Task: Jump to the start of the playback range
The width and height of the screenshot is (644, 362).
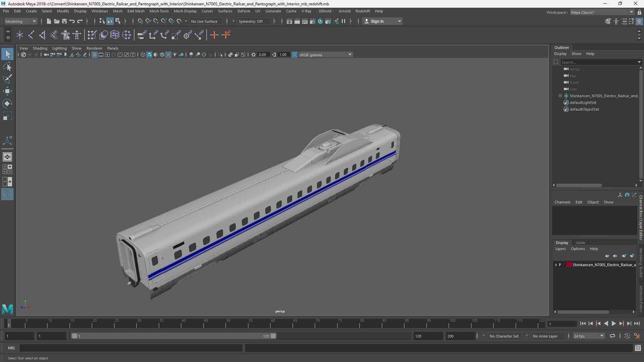Action: [583, 323]
